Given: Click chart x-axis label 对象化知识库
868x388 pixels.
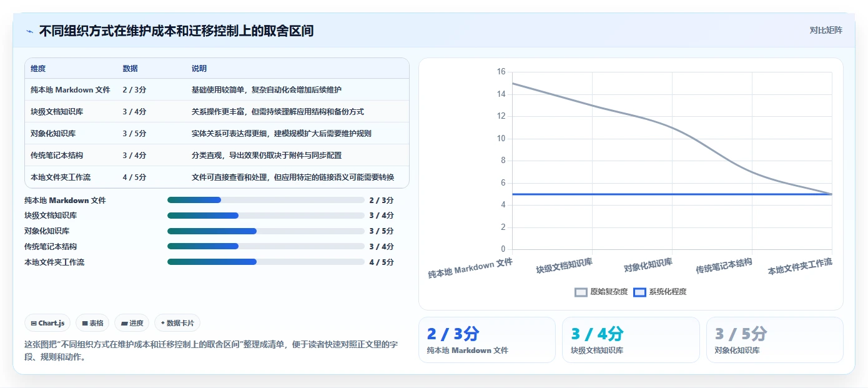Looking at the screenshot, I should [648, 266].
